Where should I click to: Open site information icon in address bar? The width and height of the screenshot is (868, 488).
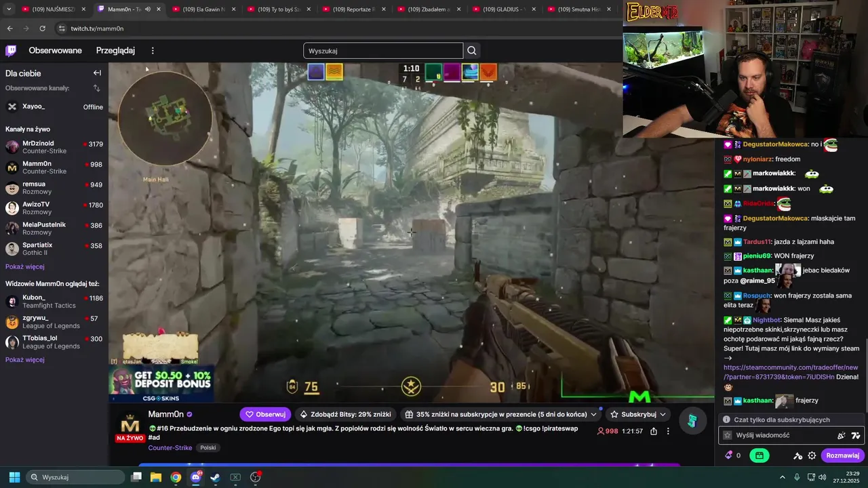[62, 28]
